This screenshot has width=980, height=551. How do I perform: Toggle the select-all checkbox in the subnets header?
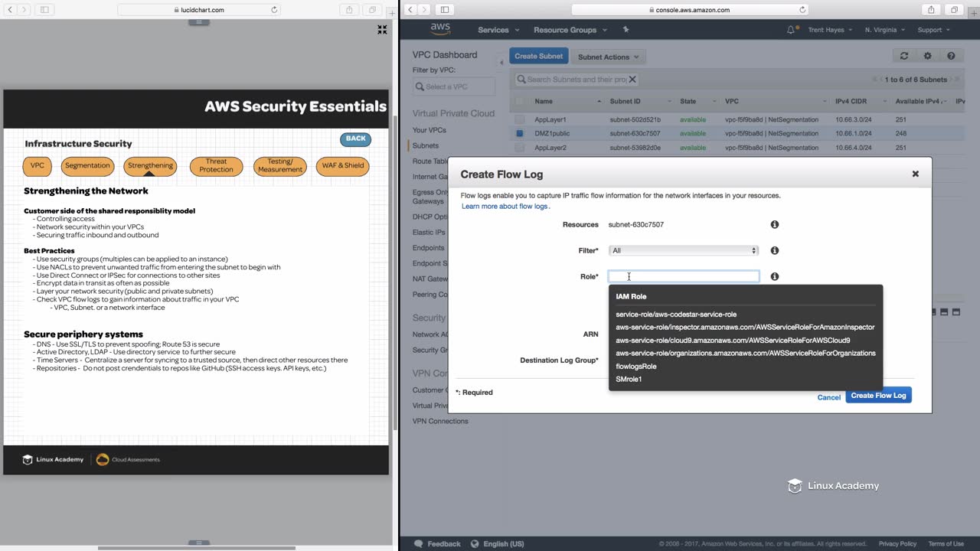point(520,101)
